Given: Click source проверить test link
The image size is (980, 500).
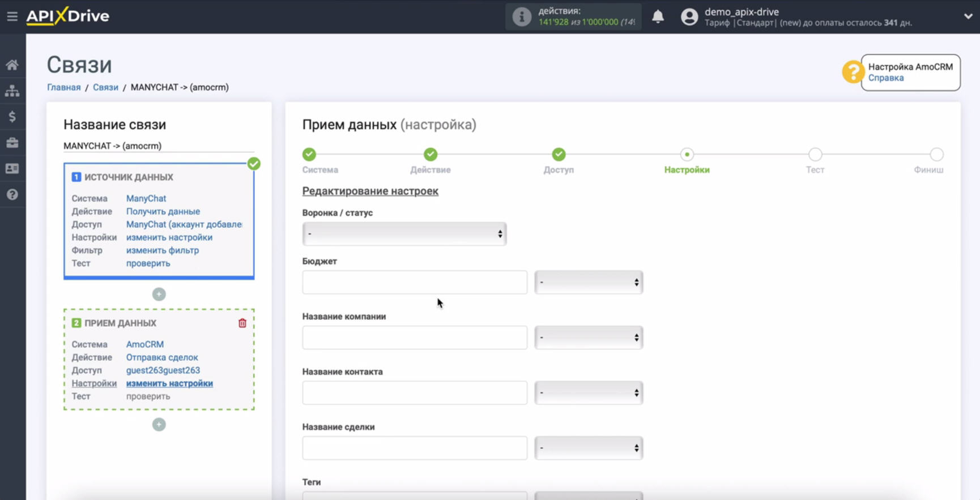Looking at the screenshot, I should tap(148, 263).
